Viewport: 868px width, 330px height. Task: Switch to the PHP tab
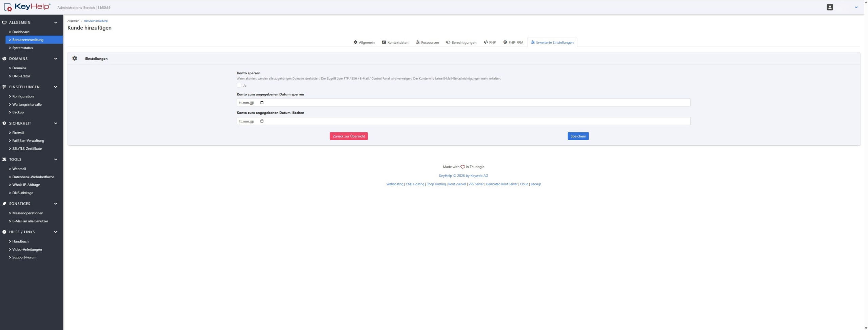[490, 42]
